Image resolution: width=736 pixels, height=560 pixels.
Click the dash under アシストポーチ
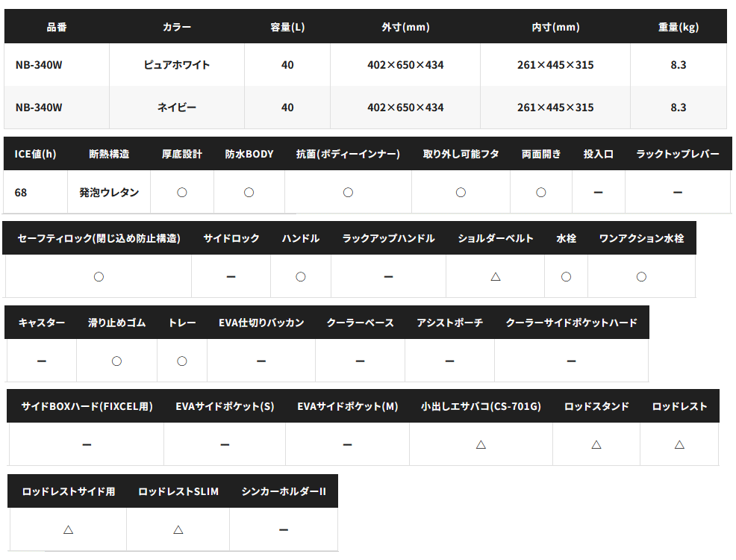[x=449, y=361]
